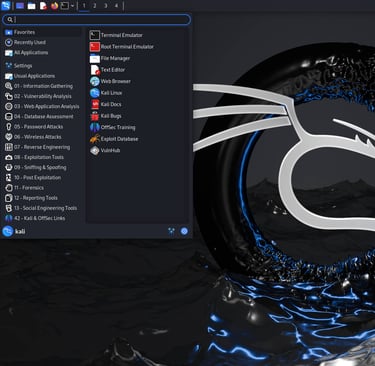
Task: Open the Usual Applications category
Action: pyautogui.click(x=43, y=76)
